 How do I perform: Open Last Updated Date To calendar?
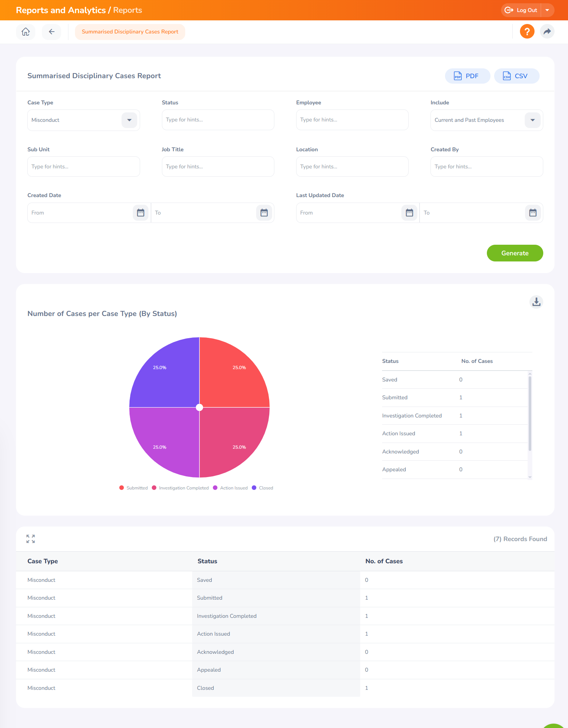[533, 213]
